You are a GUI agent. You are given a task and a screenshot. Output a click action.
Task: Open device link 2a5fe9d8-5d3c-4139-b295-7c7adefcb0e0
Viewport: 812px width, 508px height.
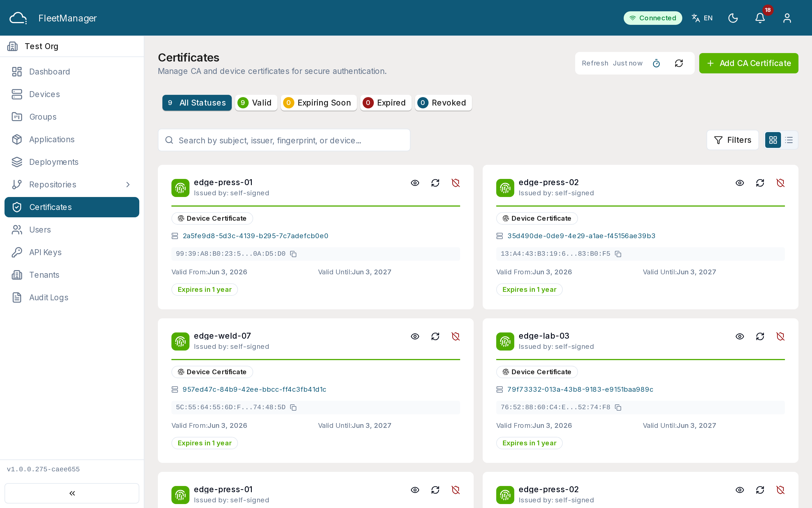pos(255,236)
